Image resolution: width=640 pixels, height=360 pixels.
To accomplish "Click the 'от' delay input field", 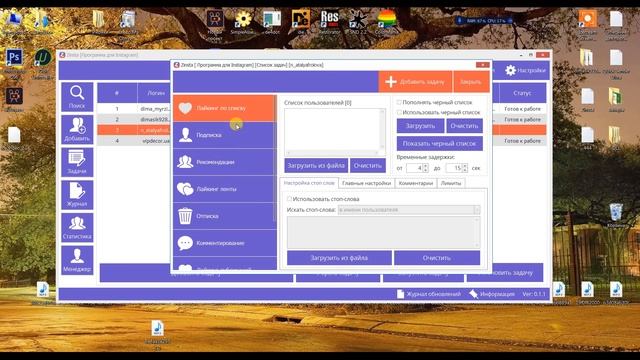I will [414, 168].
